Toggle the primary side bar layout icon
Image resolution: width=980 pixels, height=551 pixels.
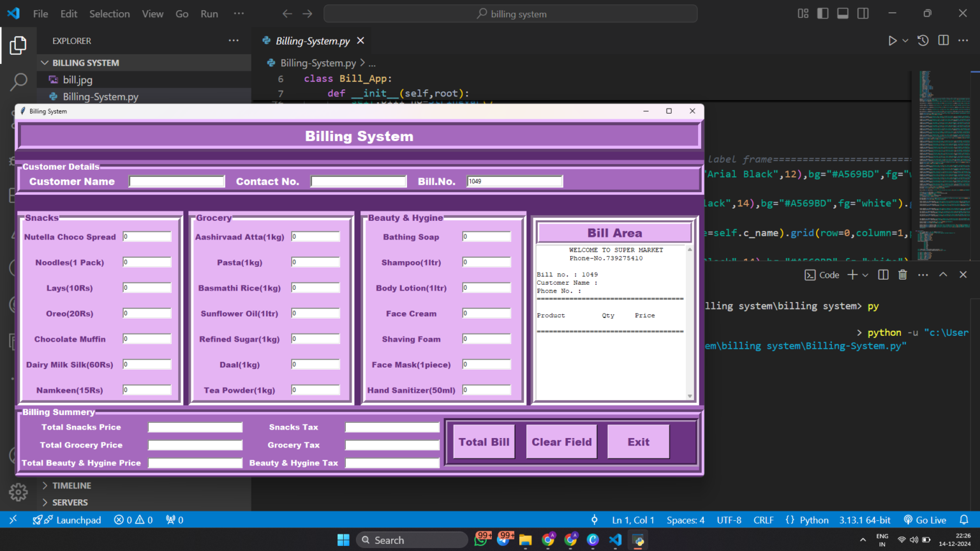pos(822,13)
